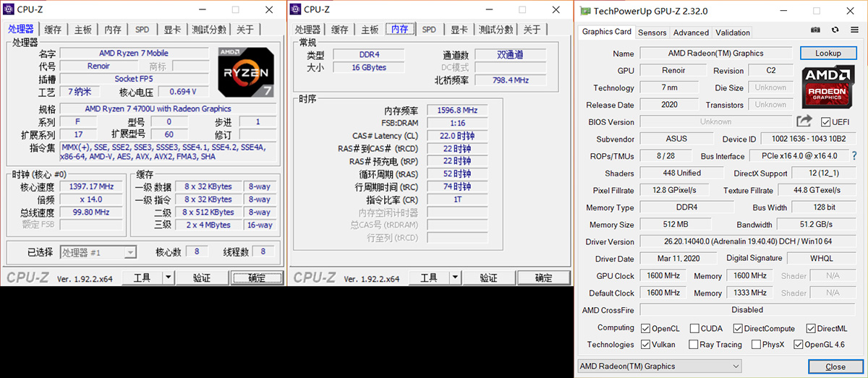Click CPU-Z icon in memory window title
This screenshot has width=868, height=378.
click(x=295, y=9)
